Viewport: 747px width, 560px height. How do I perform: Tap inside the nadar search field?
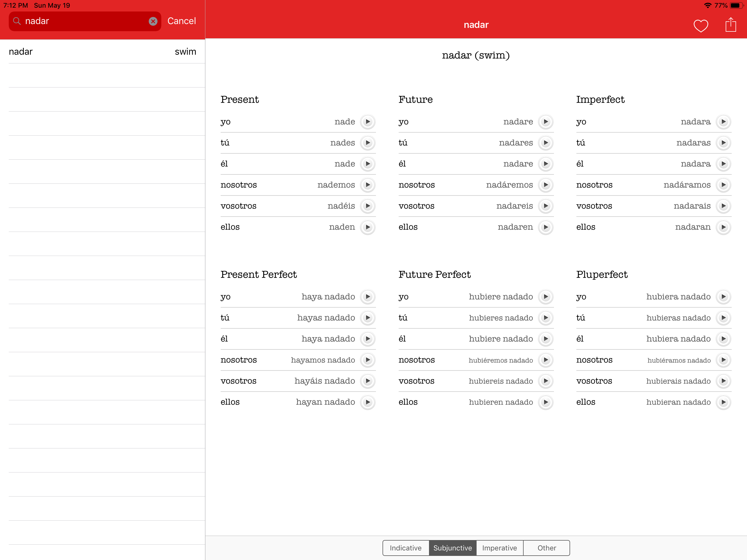(x=84, y=21)
